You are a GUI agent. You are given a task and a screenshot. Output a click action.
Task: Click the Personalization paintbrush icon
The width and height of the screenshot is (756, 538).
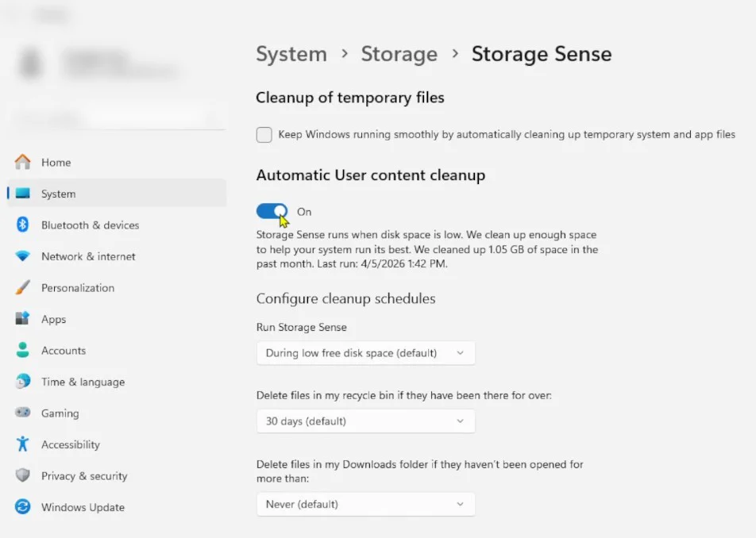[22, 287]
